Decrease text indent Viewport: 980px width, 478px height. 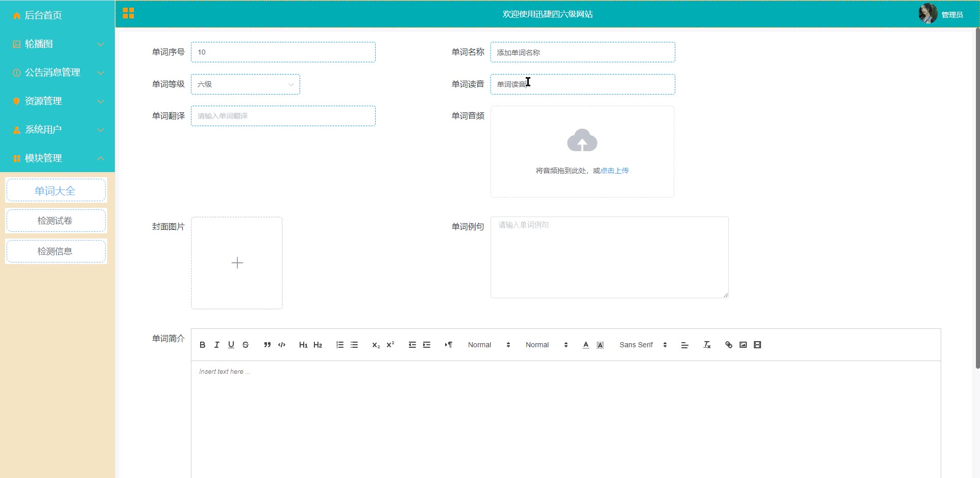point(412,345)
